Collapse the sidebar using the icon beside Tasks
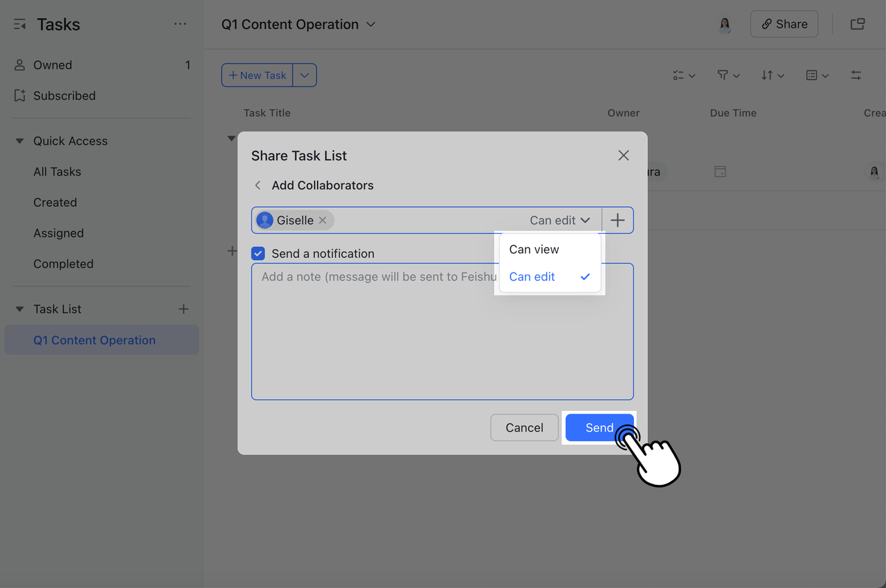The image size is (886, 588). click(x=19, y=24)
